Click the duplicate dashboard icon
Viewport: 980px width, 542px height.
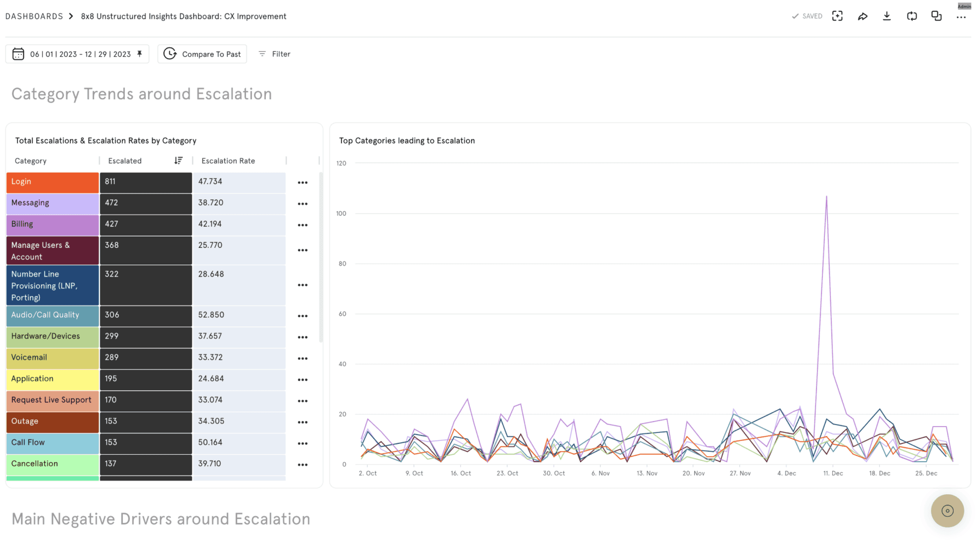936,16
